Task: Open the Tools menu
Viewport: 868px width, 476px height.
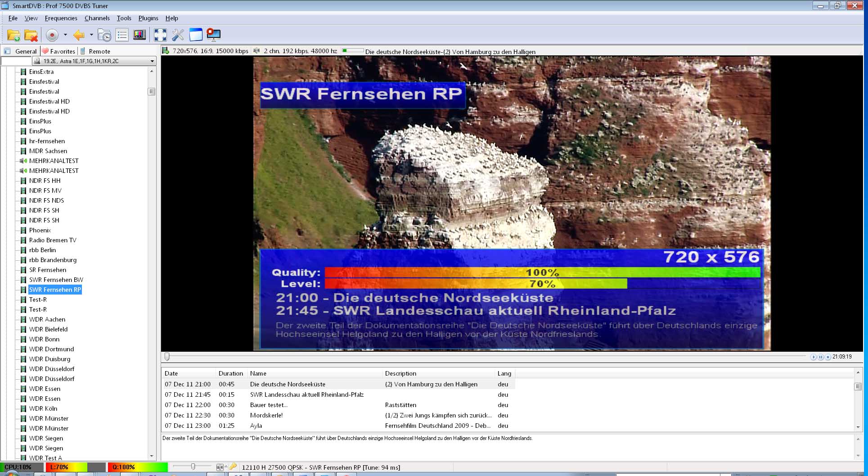Action: click(x=124, y=18)
